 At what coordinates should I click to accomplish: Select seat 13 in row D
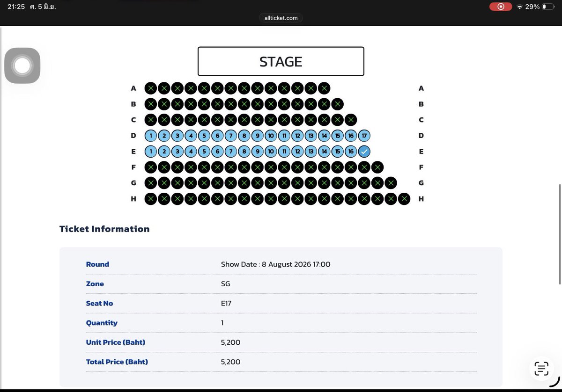coord(311,136)
